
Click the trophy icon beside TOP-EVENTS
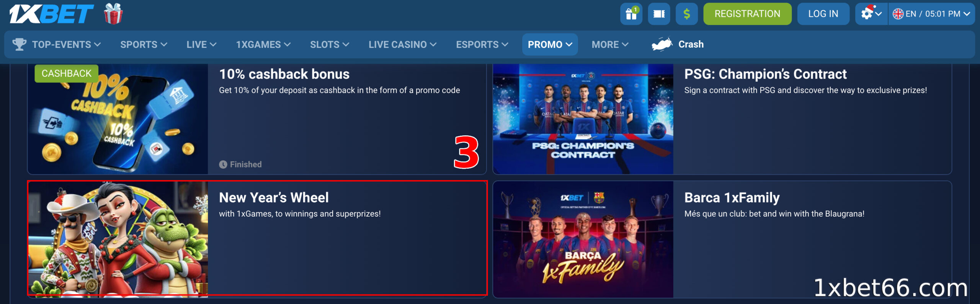19,44
